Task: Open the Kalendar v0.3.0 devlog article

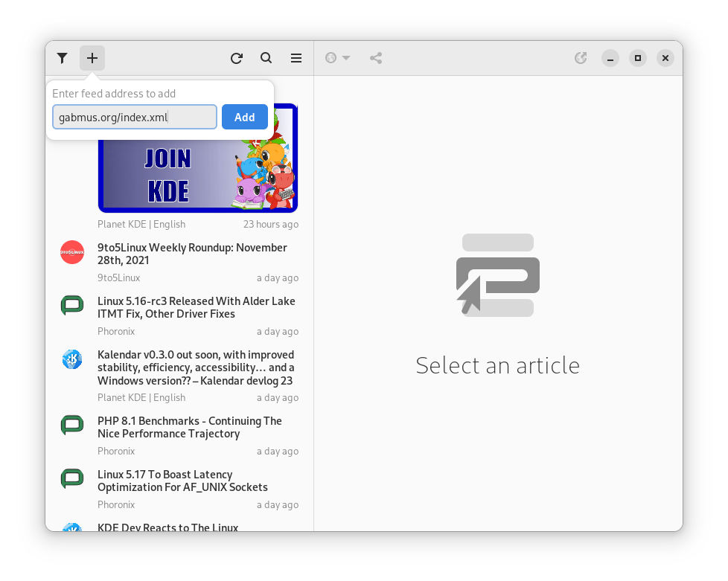Action: point(196,367)
